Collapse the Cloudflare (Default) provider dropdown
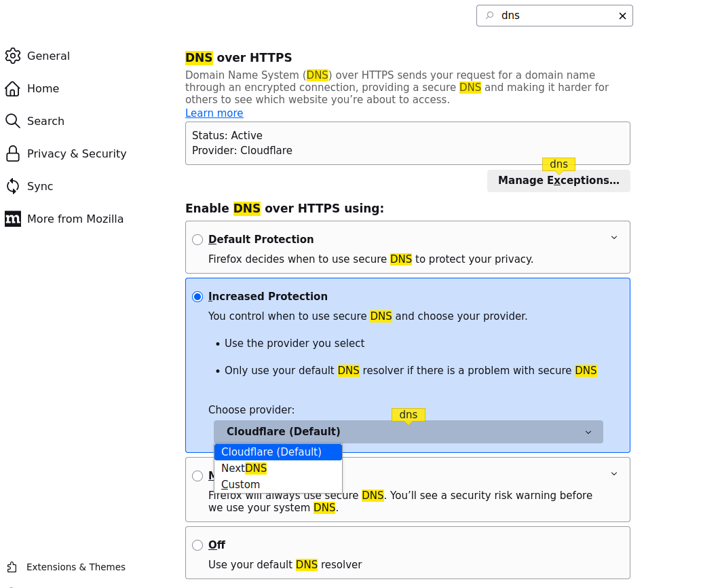 pyautogui.click(x=408, y=432)
